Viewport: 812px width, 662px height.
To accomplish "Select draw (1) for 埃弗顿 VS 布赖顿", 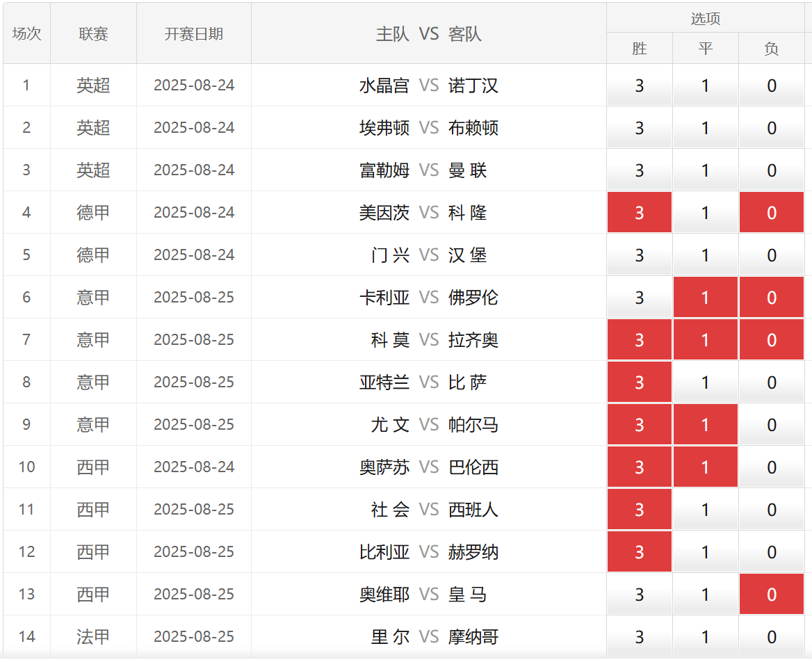I will pos(706,128).
